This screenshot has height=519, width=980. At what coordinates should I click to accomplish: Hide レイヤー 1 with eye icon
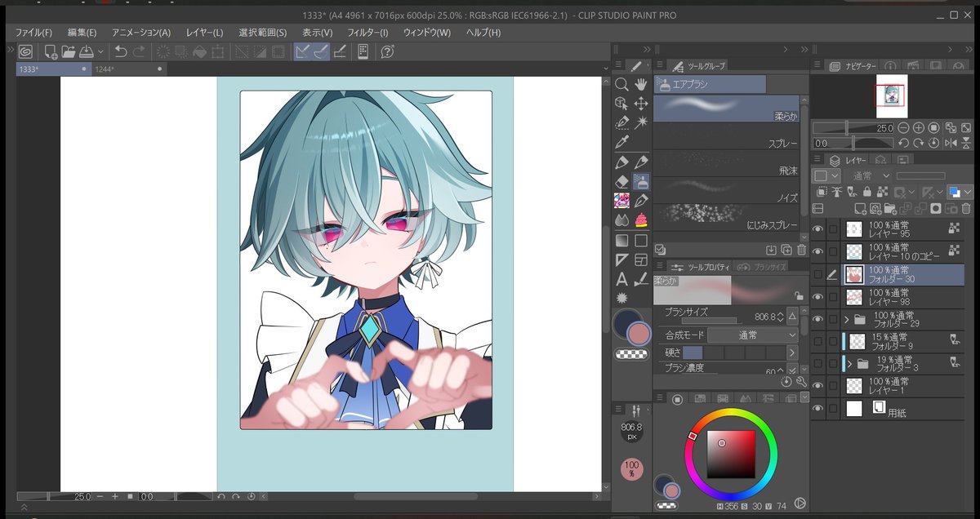[818, 386]
